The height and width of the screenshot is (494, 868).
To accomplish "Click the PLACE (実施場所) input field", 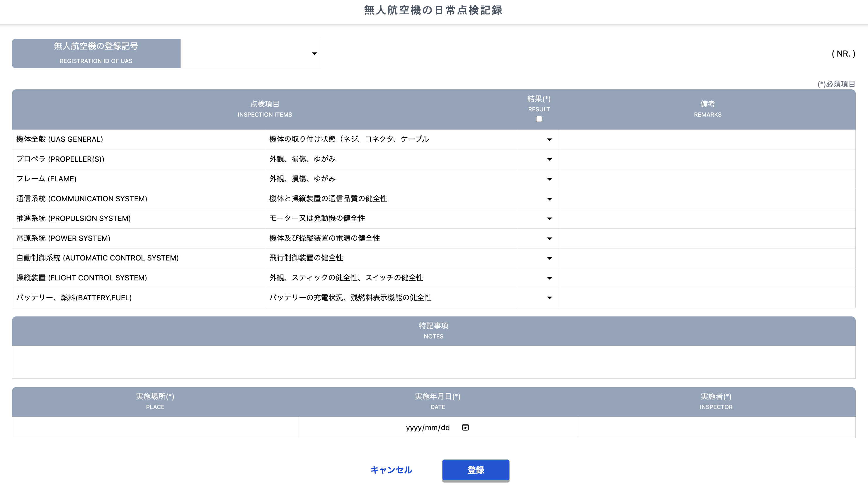I will 154,427.
